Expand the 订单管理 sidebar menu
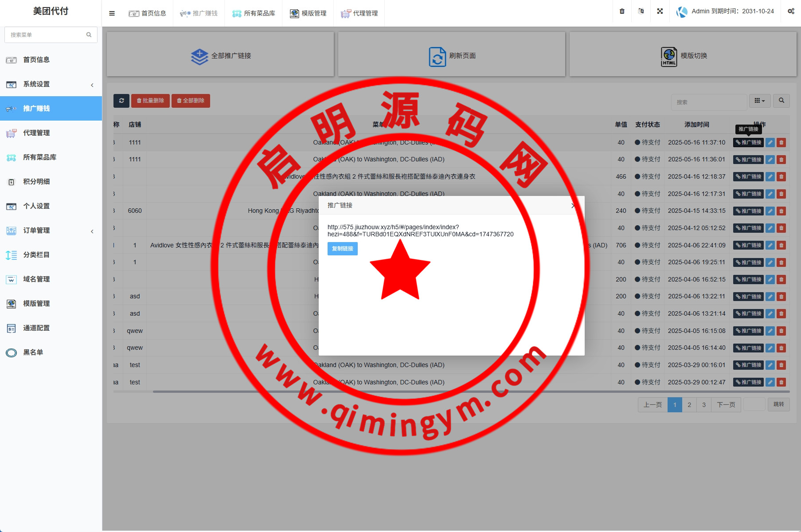Viewport: 801px width, 532px height. pyautogui.click(x=51, y=231)
